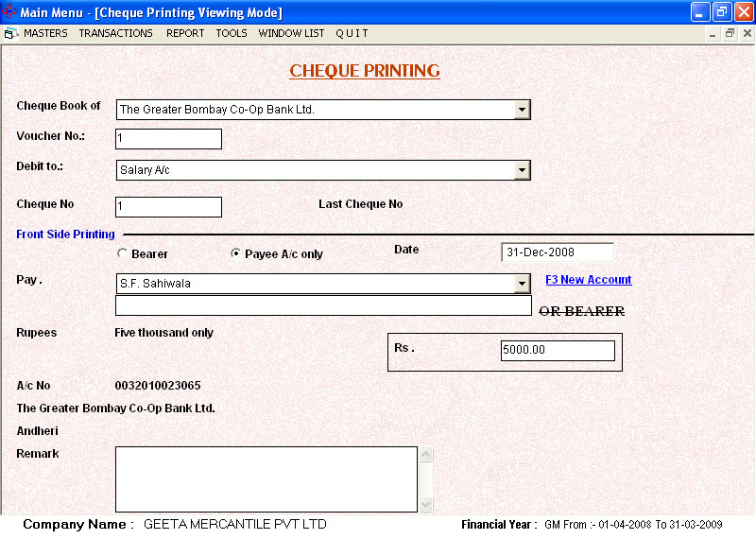This screenshot has width=756, height=539.
Task: Click the Date field showing 31-Dec-2008
Action: point(558,252)
